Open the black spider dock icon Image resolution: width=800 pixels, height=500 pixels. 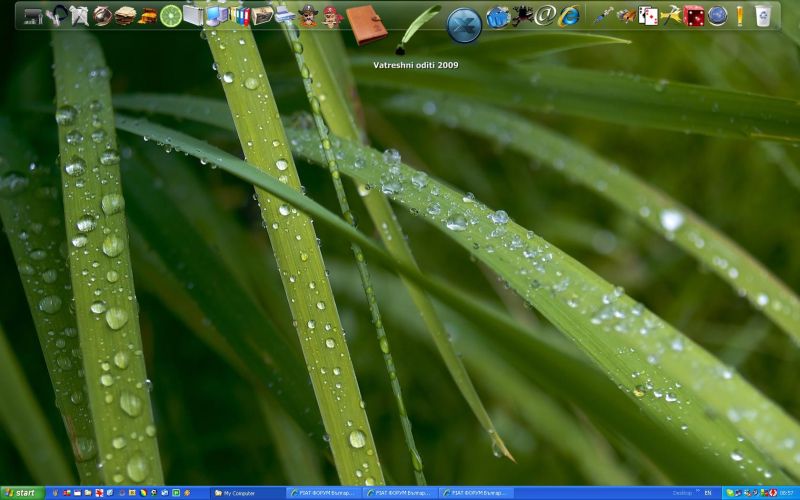522,16
